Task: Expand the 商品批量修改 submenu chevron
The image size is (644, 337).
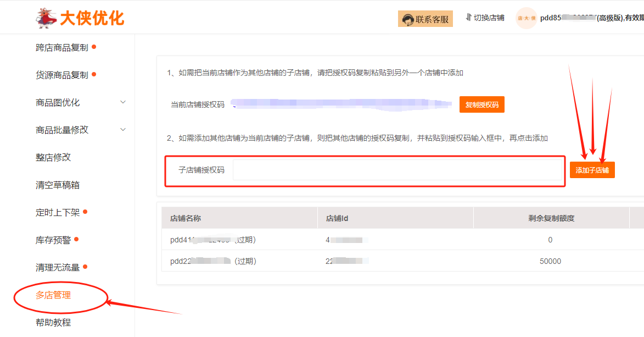Action: pos(123,130)
